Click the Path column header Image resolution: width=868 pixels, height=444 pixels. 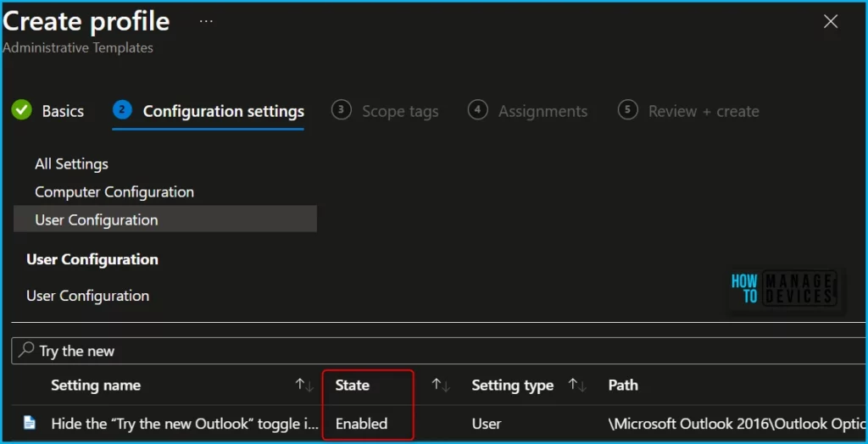pos(623,386)
